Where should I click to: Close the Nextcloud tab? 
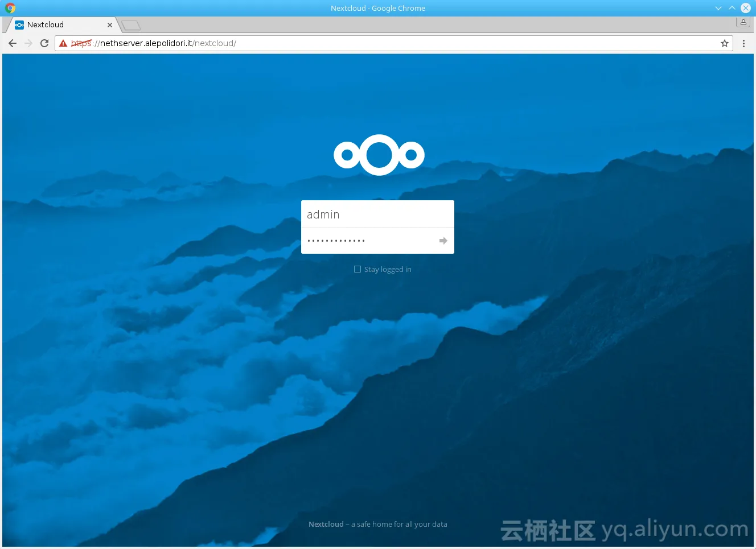(x=110, y=25)
